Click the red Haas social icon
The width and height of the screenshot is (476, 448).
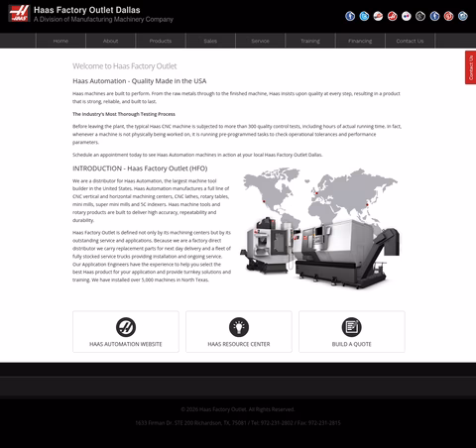point(393,16)
